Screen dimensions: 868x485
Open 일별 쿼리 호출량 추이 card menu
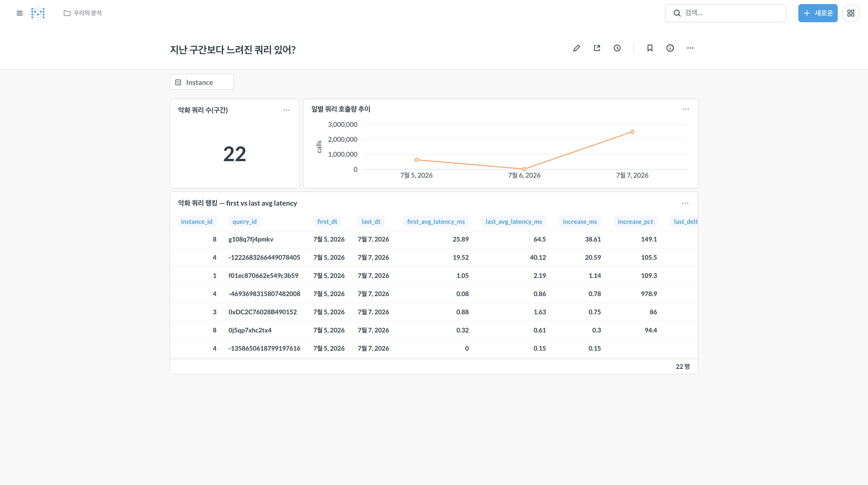(685, 109)
